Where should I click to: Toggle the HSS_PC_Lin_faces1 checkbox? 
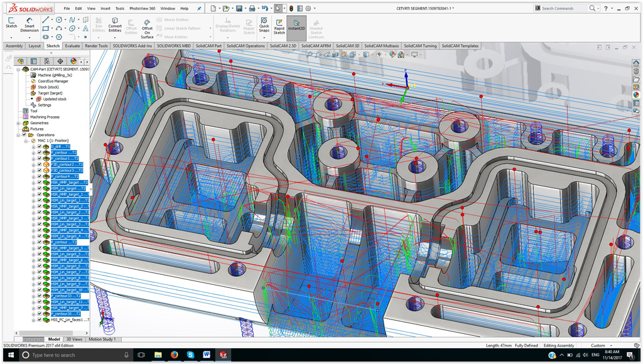pyautogui.click(x=40, y=319)
